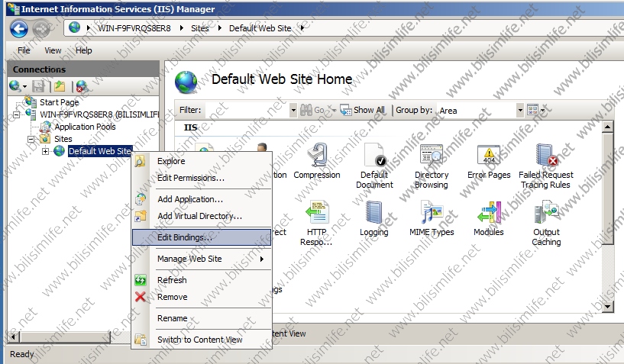Open the Output Caching feature
The image size is (624, 364).
546,224
